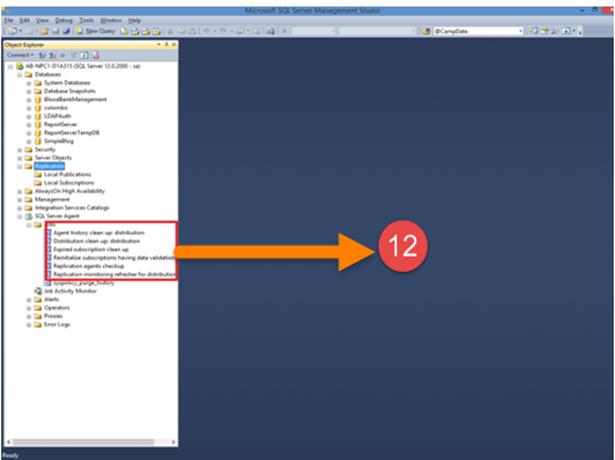
Task: Select Integration Services Catalogs folder
Action: [x=72, y=208]
